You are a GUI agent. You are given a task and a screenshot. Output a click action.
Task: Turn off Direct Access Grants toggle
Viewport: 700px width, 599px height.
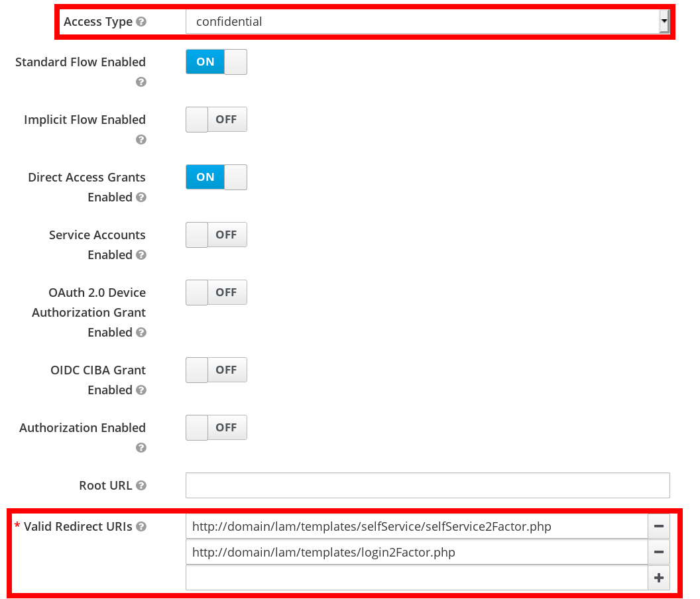(216, 178)
